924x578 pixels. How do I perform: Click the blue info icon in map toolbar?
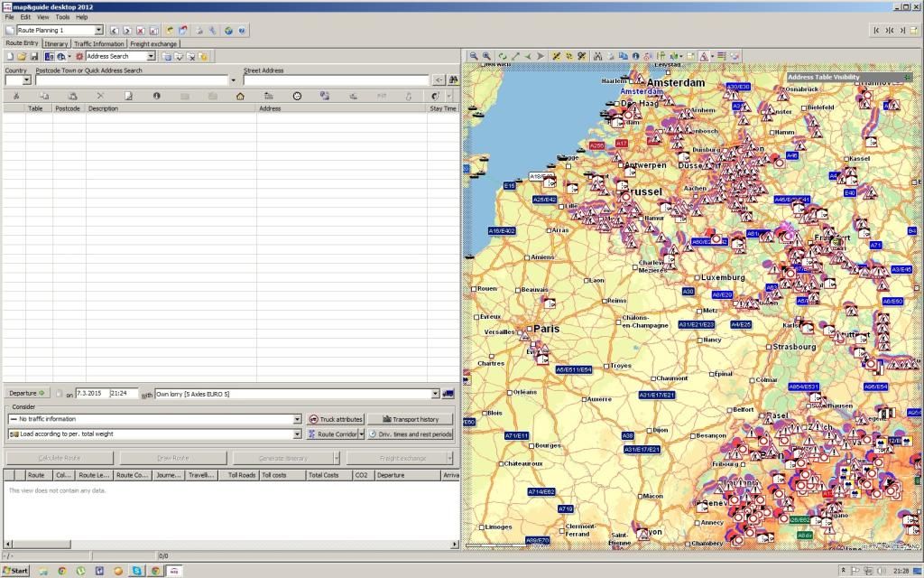pyautogui.click(x=635, y=57)
